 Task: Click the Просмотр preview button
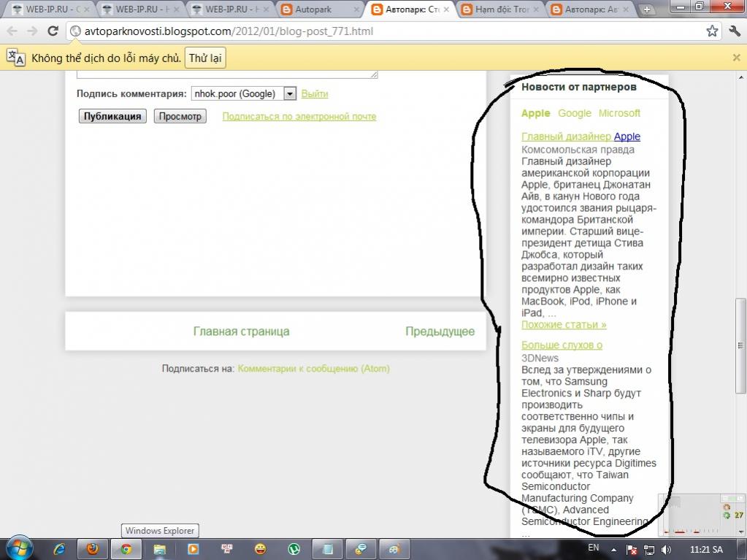(x=180, y=116)
